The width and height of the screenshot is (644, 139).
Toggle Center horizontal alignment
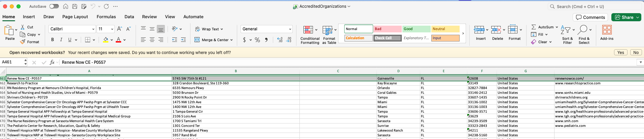(x=152, y=40)
